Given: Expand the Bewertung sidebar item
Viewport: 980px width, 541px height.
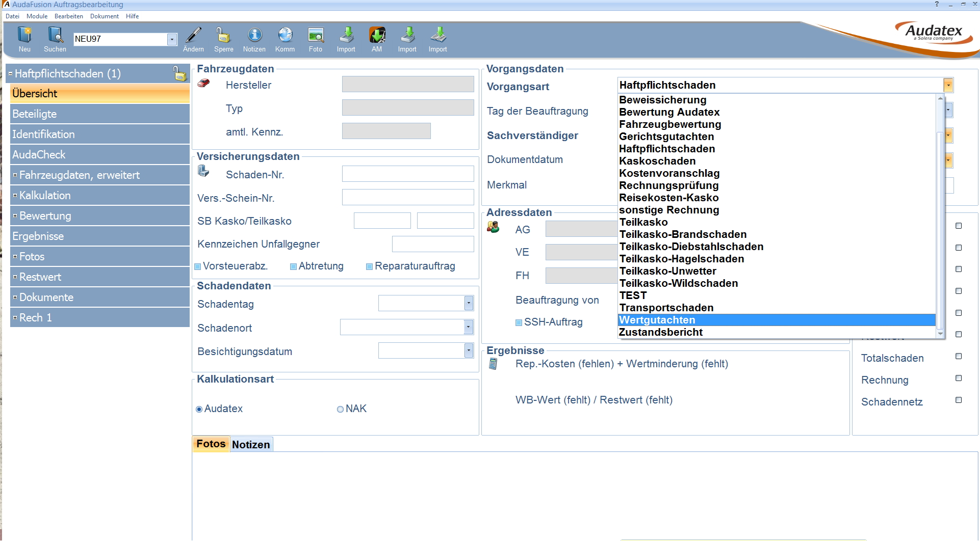Looking at the screenshot, I should coord(15,215).
